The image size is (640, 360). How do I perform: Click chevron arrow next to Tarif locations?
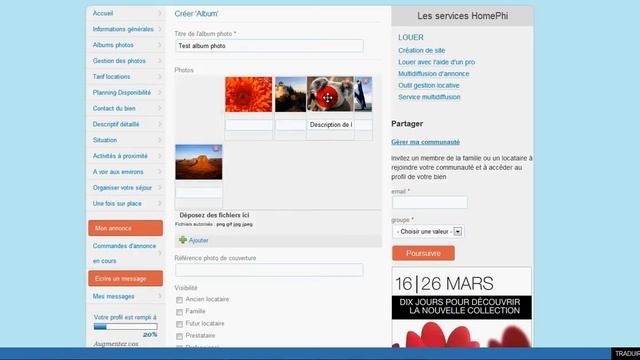[x=160, y=77]
